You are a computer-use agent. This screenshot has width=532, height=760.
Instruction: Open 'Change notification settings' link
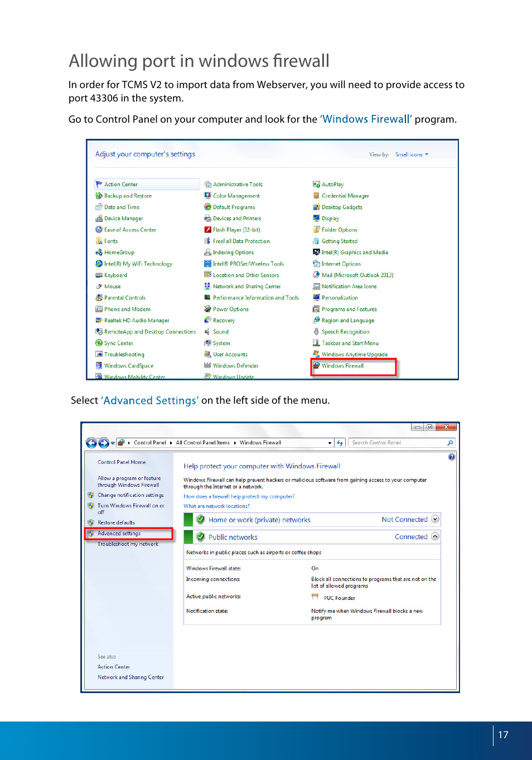click(x=130, y=495)
